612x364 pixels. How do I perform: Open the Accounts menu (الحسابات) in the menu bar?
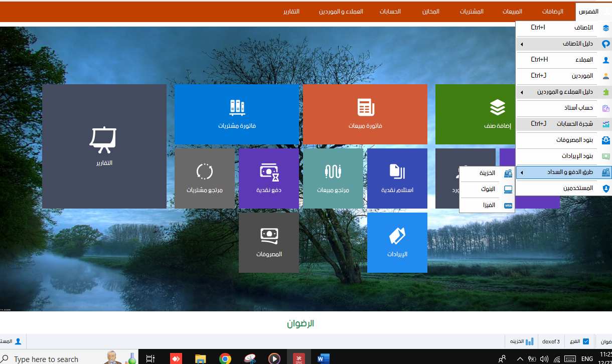click(390, 12)
